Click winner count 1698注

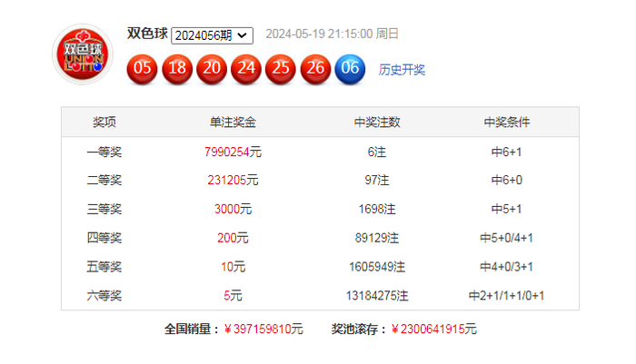[377, 209]
